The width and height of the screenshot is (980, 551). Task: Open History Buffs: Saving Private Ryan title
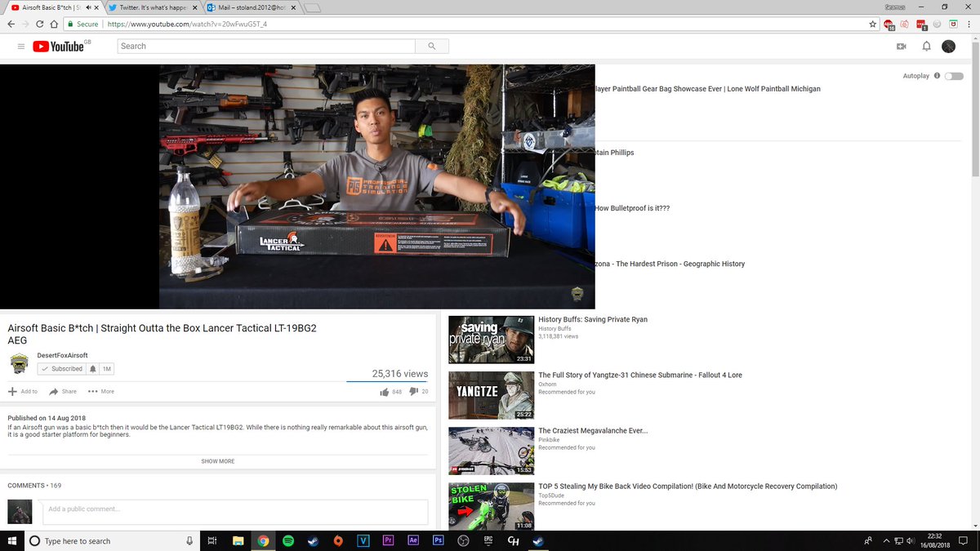(593, 319)
